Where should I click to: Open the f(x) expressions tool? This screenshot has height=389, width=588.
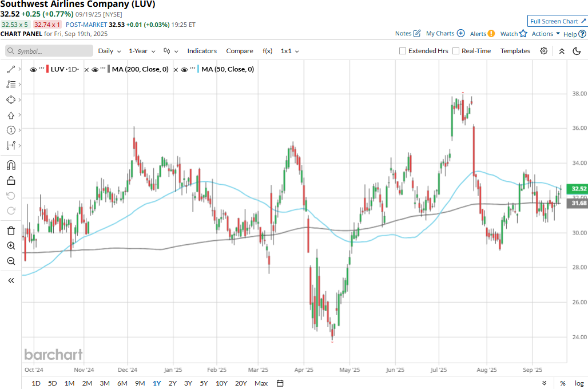tap(267, 51)
